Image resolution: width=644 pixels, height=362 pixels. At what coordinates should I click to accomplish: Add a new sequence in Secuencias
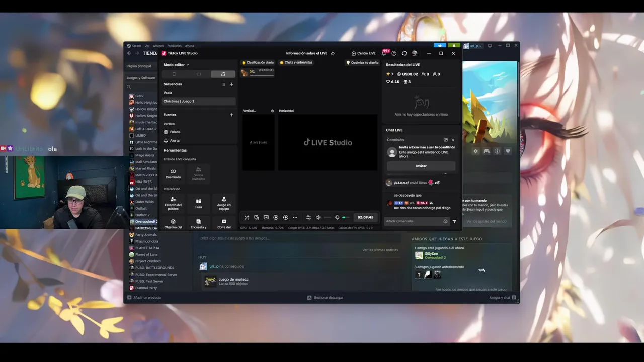[231, 84]
